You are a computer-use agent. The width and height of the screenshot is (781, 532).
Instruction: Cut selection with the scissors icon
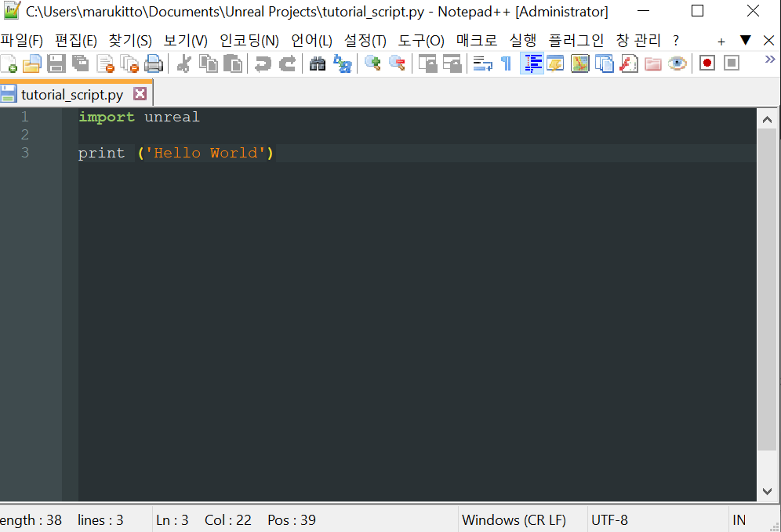(183, 63)
